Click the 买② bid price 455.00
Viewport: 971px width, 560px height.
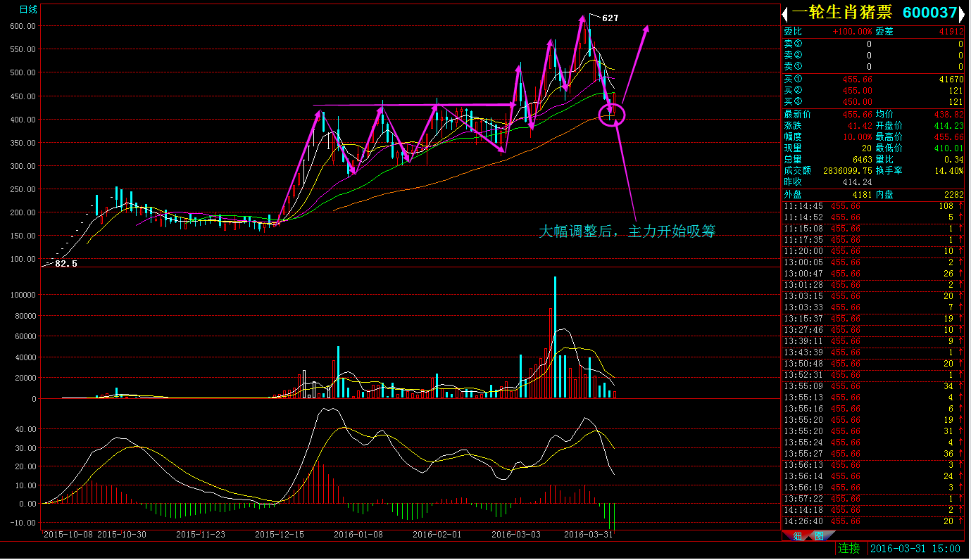click(x=856, y=91)
